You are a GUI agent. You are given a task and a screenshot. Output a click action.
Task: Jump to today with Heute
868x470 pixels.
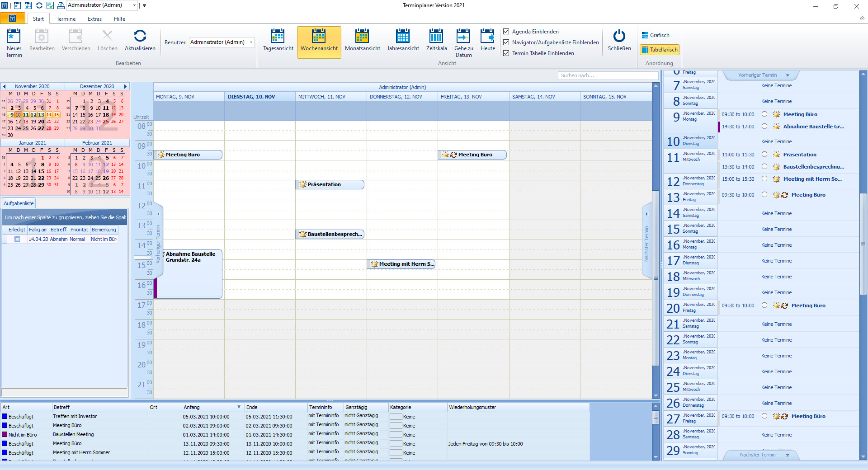[488, 42]
